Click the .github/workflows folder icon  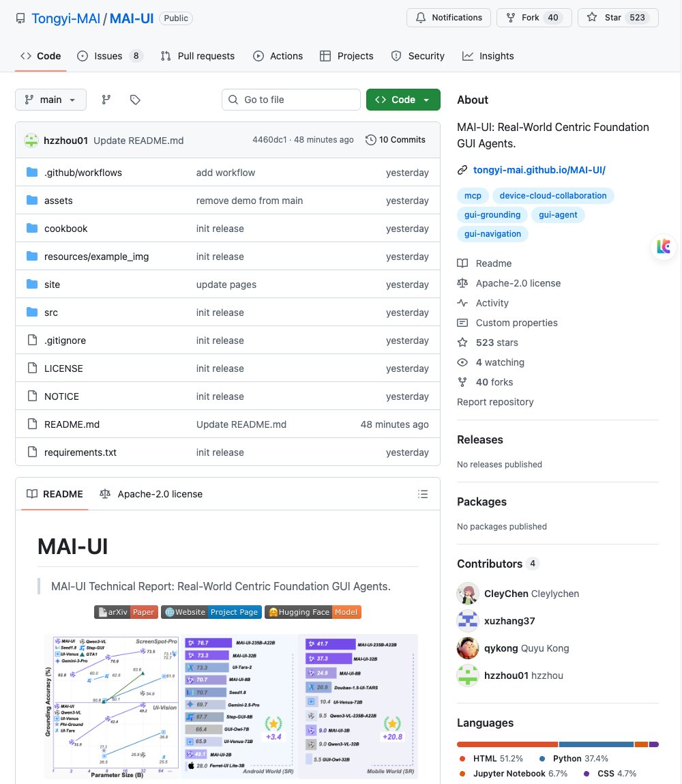coord(32,173)
